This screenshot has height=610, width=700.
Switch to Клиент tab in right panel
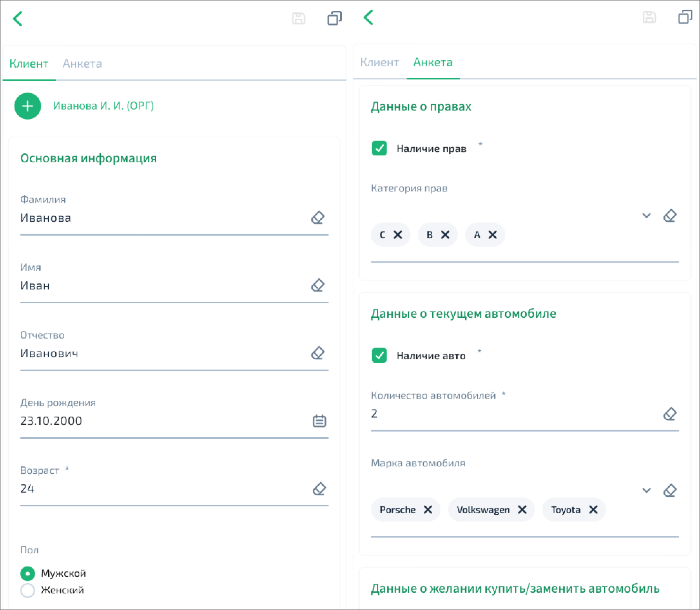[379, 62]
